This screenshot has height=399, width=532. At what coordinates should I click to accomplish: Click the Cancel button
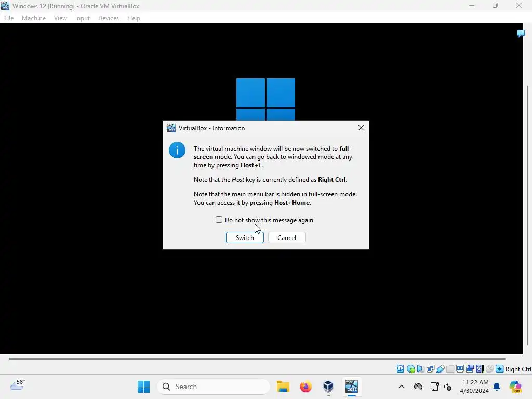(287, 237)
